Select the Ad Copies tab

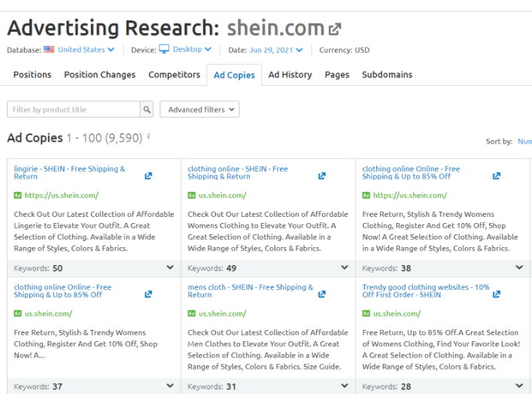(234, 75)
